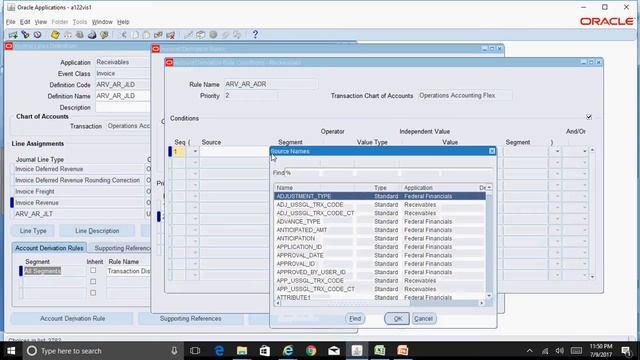Click the Zoom toolbar icon
640x360 pixels.
200,35
